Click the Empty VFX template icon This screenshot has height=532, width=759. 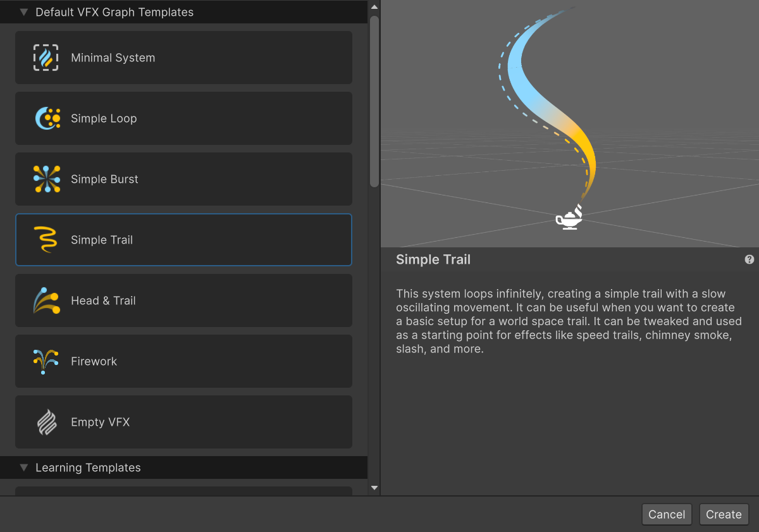coord(47,422)
